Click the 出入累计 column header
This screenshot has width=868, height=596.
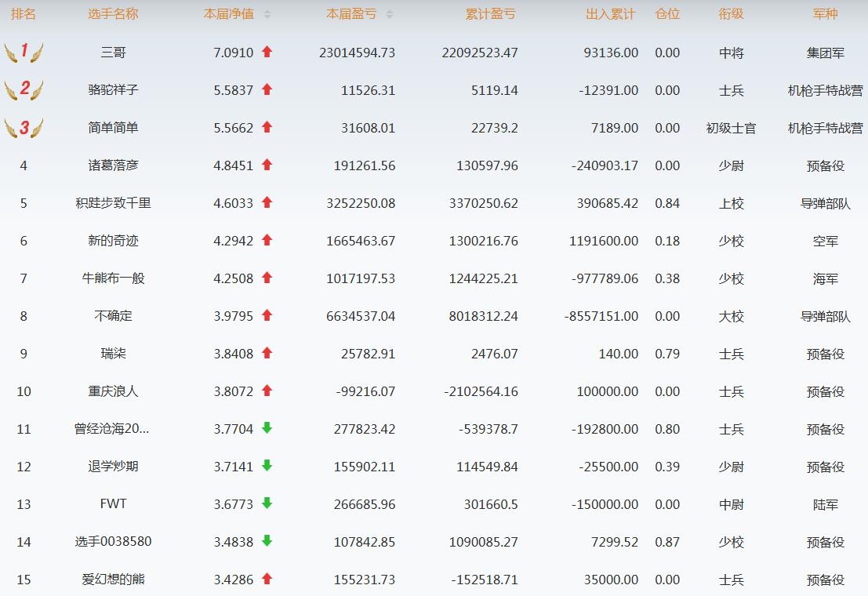610,14
